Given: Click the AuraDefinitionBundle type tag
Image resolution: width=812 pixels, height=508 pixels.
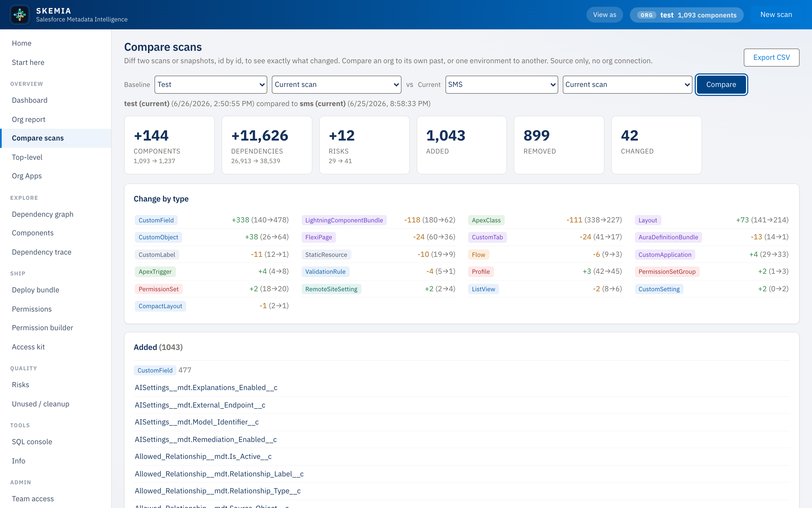Looking at the screenshot, I should pyautogui.click(x=668, y=238).
